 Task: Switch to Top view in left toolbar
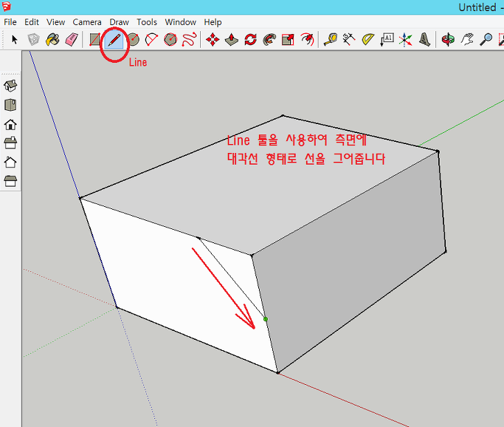[x=10, y=105]
